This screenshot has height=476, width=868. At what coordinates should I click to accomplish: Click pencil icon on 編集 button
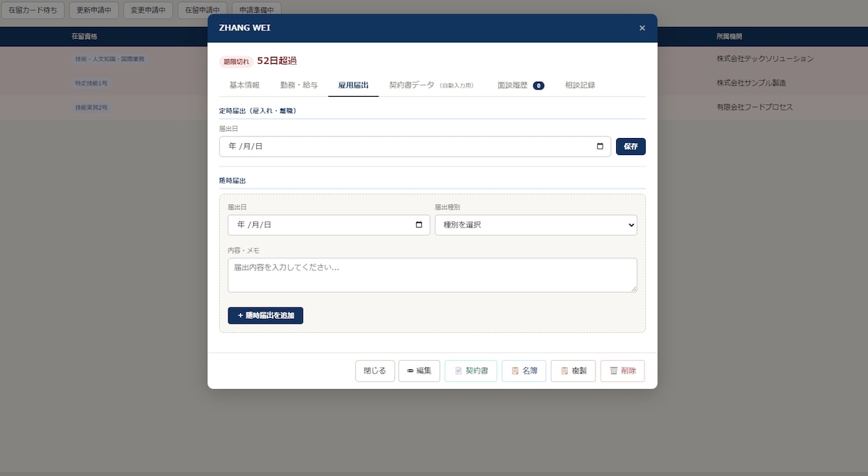(410, 371)
